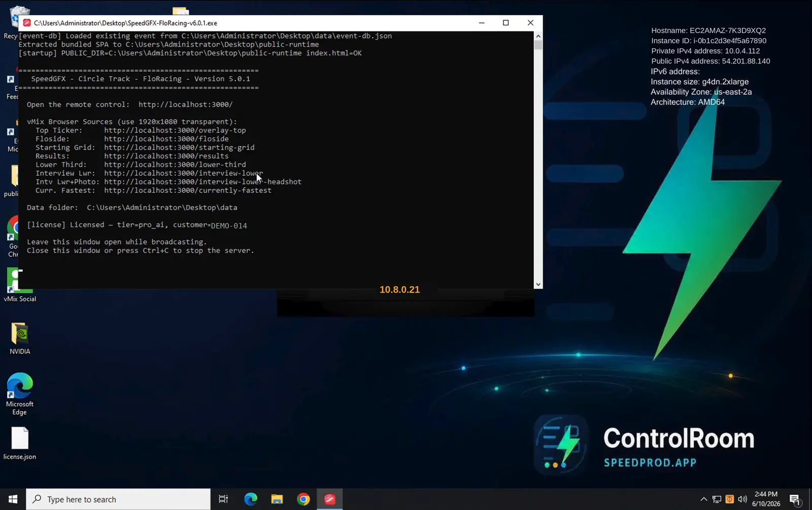Click the license tier=pro_ai line
This screenshot has width=812, height=510.
137,225
